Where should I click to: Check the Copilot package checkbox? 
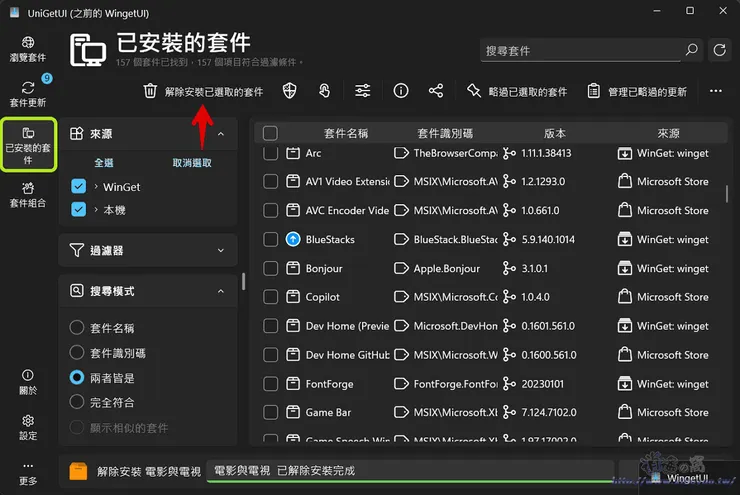coord(270,297)
